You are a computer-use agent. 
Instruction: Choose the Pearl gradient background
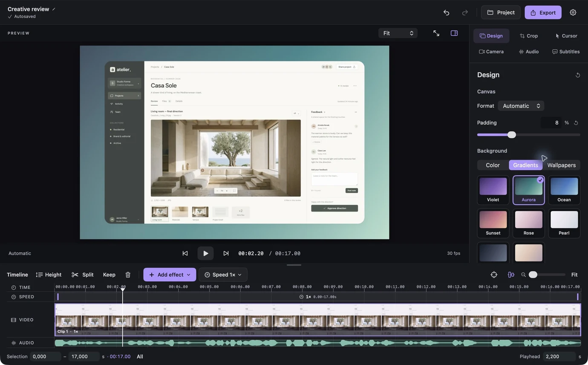pyautogui.click(x=564, y=223)
